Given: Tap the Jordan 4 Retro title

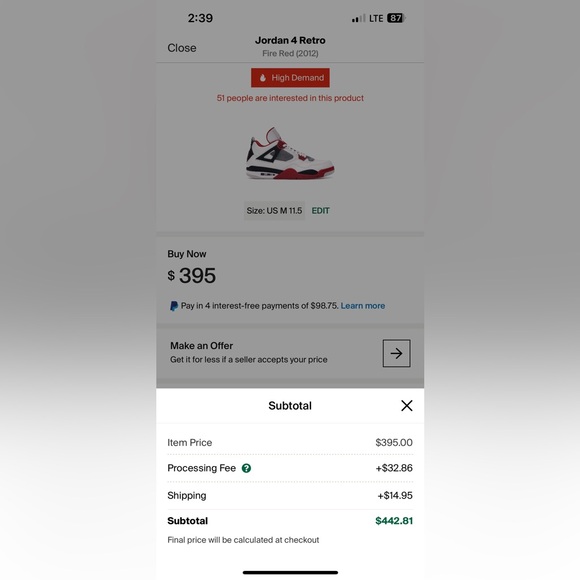Looking at the screenshot, I should (x=290, y=40).
